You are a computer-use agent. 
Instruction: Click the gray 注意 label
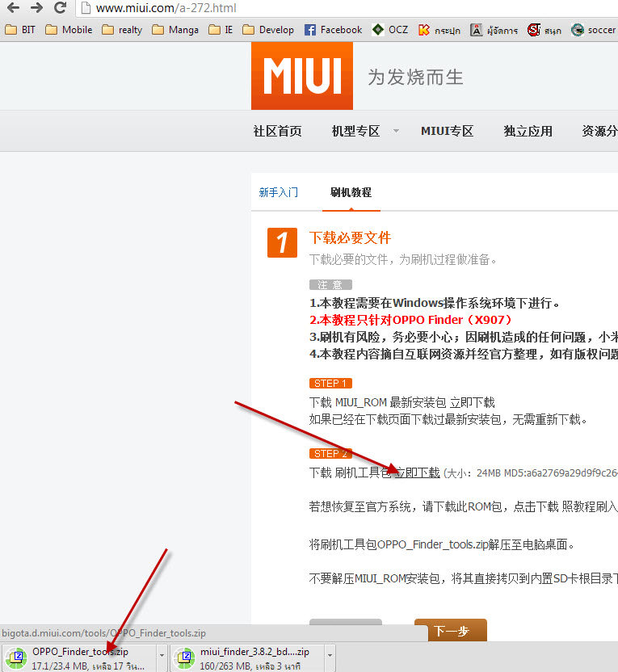(330, 284)
